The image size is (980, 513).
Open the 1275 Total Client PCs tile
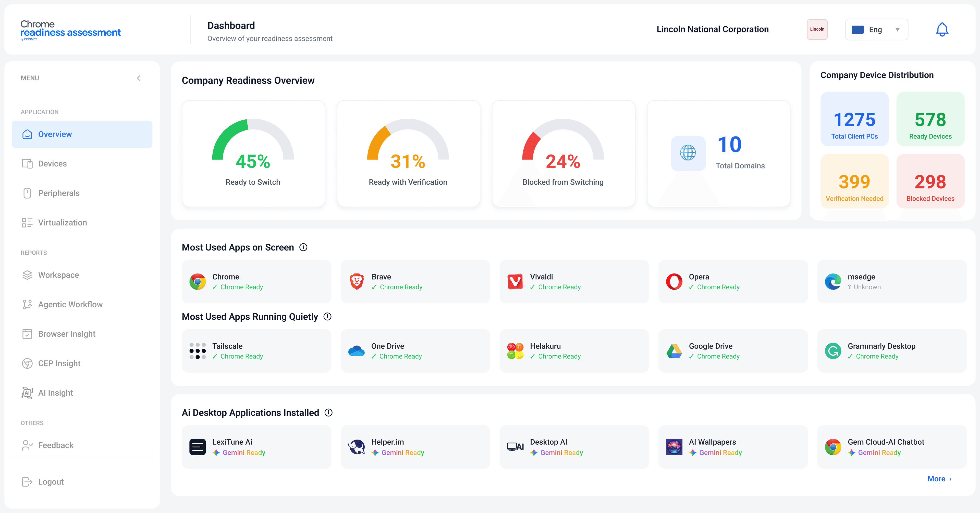coord(854,119)
